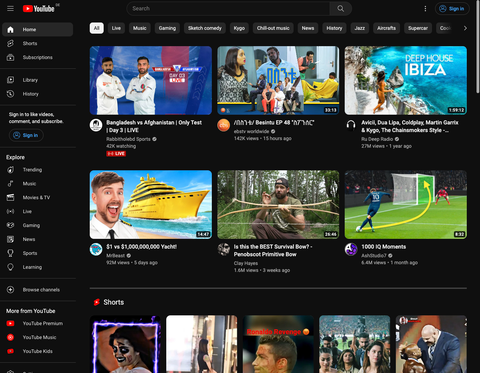Select the Supercar filter chip
This screenshot has width=480, height=373.
[x=418, y=28]
